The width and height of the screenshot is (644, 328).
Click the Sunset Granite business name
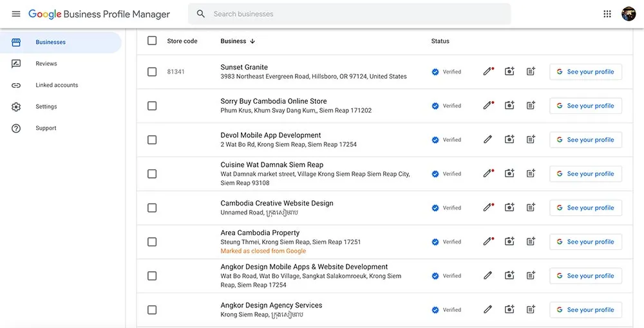[x=244, y=67]
